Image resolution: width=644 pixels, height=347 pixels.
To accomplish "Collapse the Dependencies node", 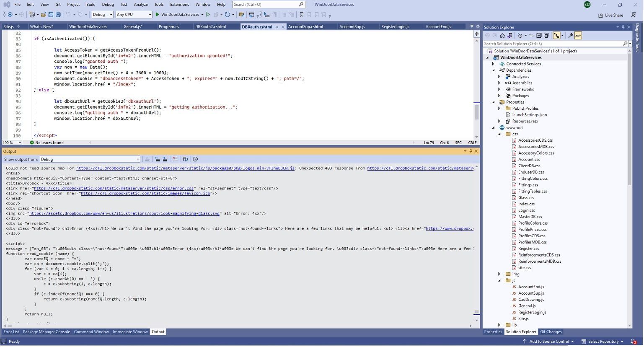I will (493, 70).
